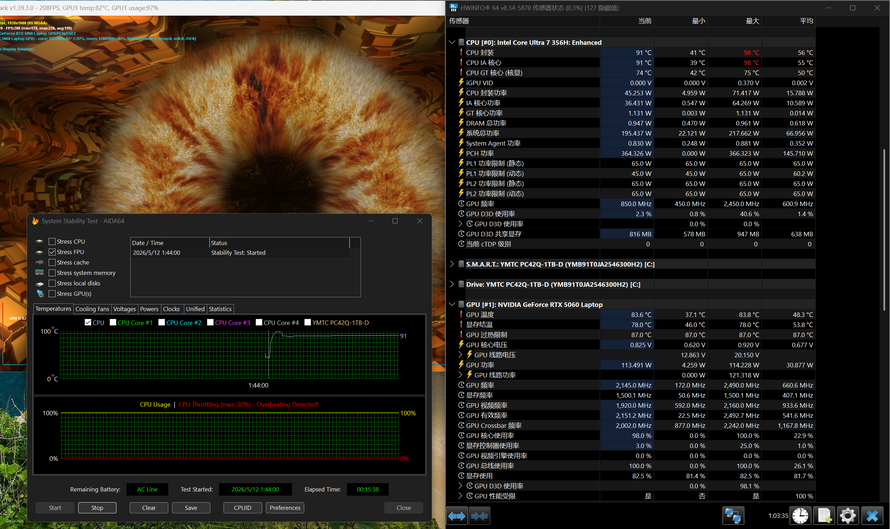Open HWiNFO sensor settings gear icon
890x529 pixels.
(x=847, y=516)
